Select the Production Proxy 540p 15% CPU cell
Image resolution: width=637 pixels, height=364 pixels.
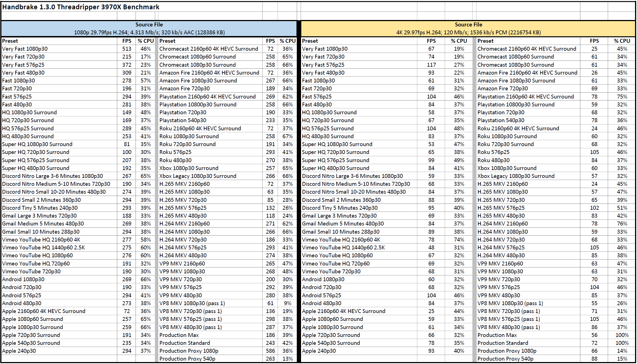[x=622, y=359]
